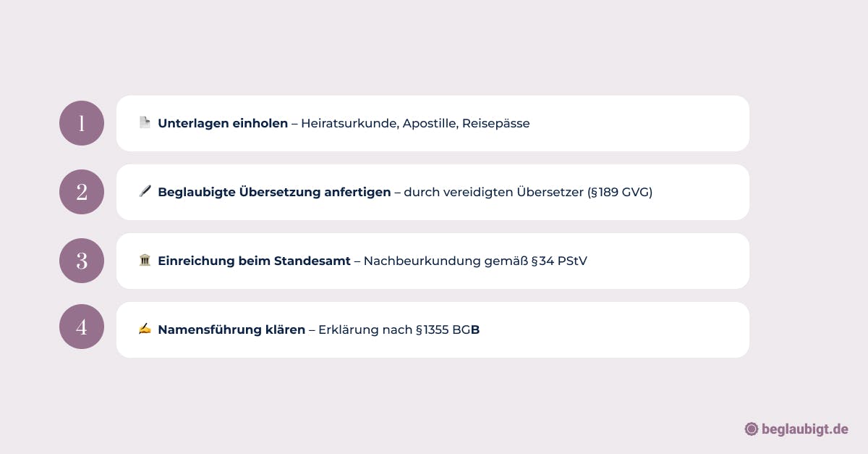Select the purple number 1 circle
868x454 pixels.
point(82,123)
